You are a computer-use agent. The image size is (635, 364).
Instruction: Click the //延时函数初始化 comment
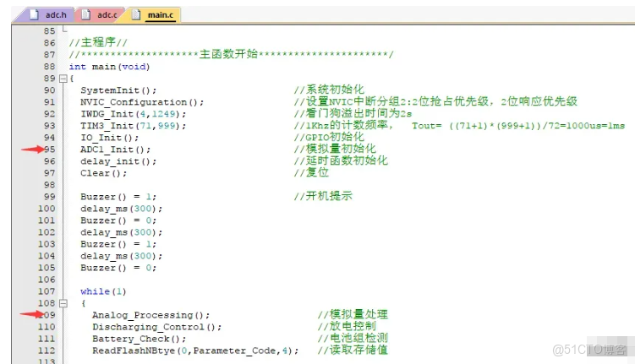tap(341, 160)
